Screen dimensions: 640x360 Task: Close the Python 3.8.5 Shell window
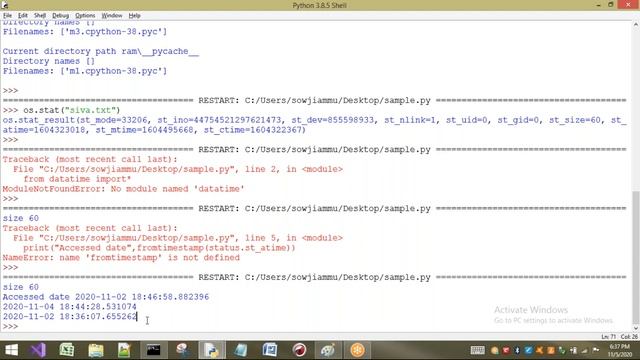pyautogui.click(x=628, y=5)
